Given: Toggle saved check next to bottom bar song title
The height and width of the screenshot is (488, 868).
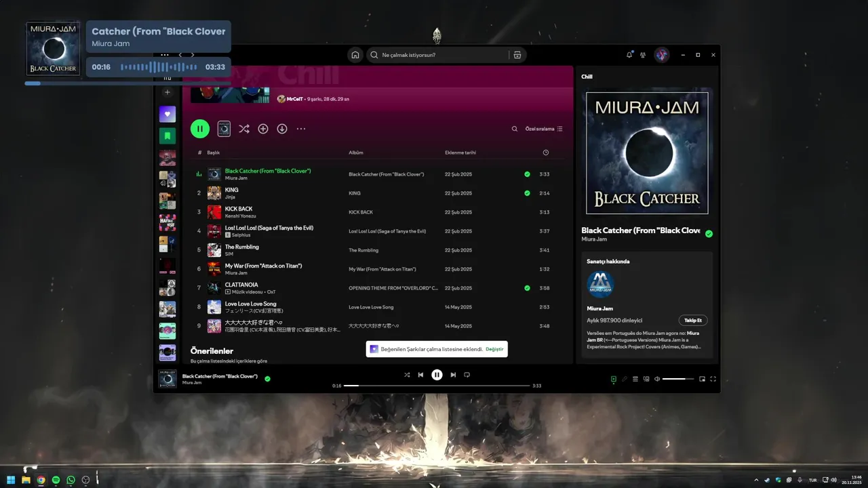Looking at the screenshot, I should point(267,379).
